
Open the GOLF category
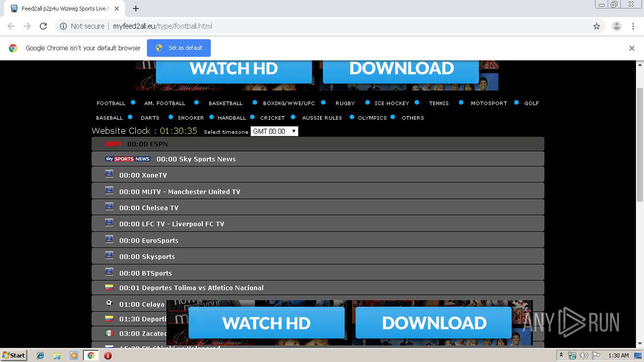[x=532, y=103]
